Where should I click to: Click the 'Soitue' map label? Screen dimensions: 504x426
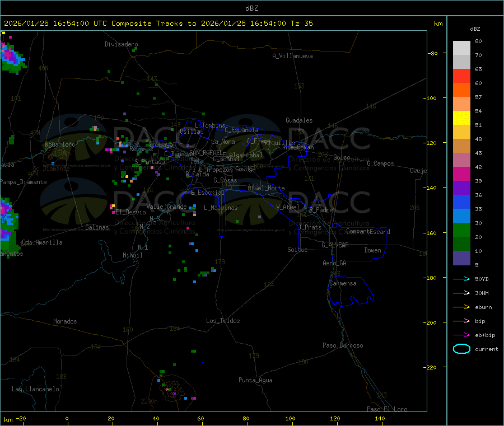pyautogui.click(x=297, y=250)
